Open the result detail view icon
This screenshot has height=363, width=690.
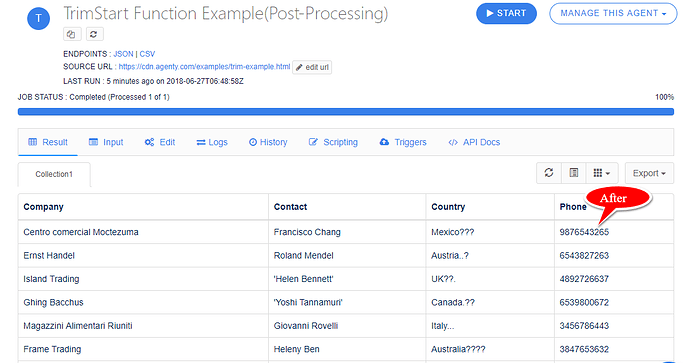(x=574, y=173)
